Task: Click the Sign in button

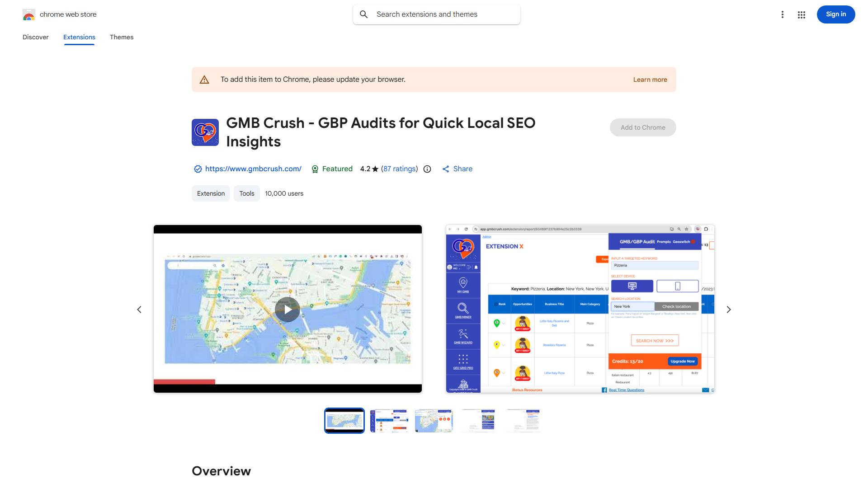Action: click(x=835, y=14)
